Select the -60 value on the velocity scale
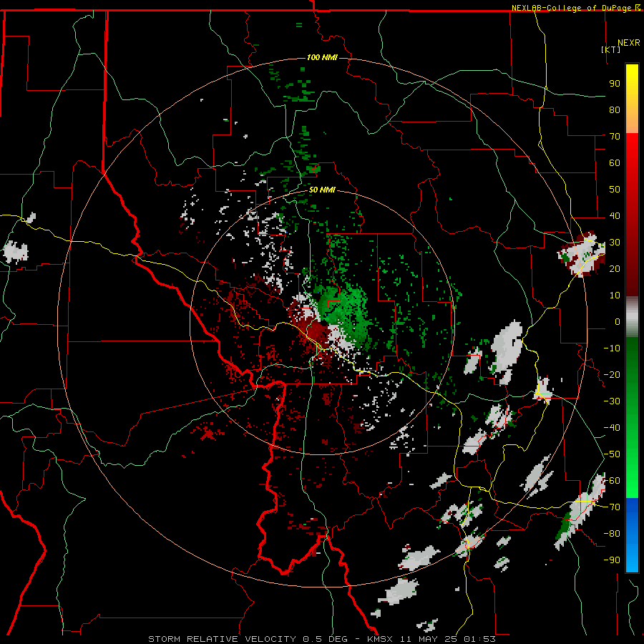Screen dimensions: 644x644 pos(612,481)
